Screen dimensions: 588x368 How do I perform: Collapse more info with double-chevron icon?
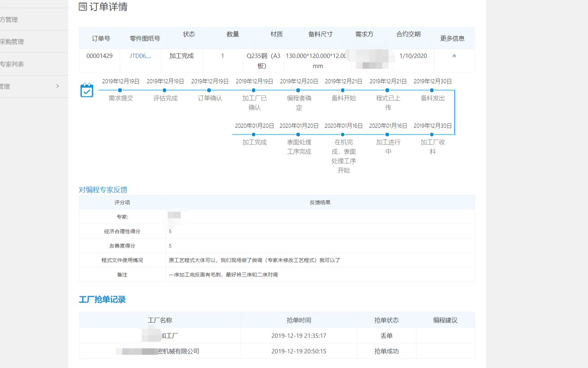tap(454, 56)
